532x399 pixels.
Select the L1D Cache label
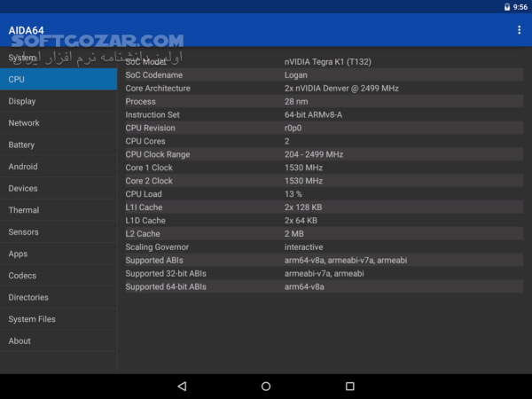point(145,221)
